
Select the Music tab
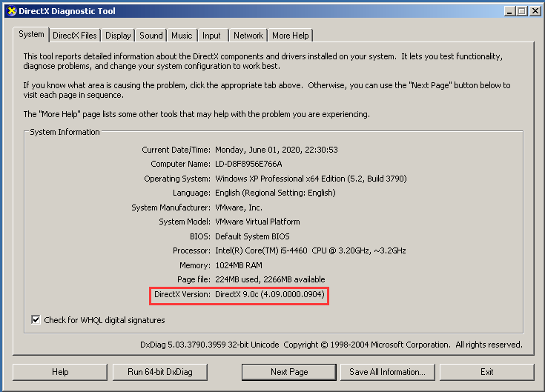coord(182,36)
